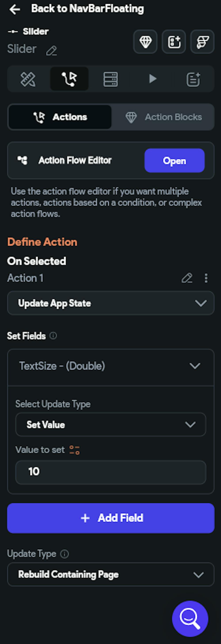Image resolution: width=221 pixels, height=644 pixels.
Task: Select the Actions tab
Action: click(60, 117)
